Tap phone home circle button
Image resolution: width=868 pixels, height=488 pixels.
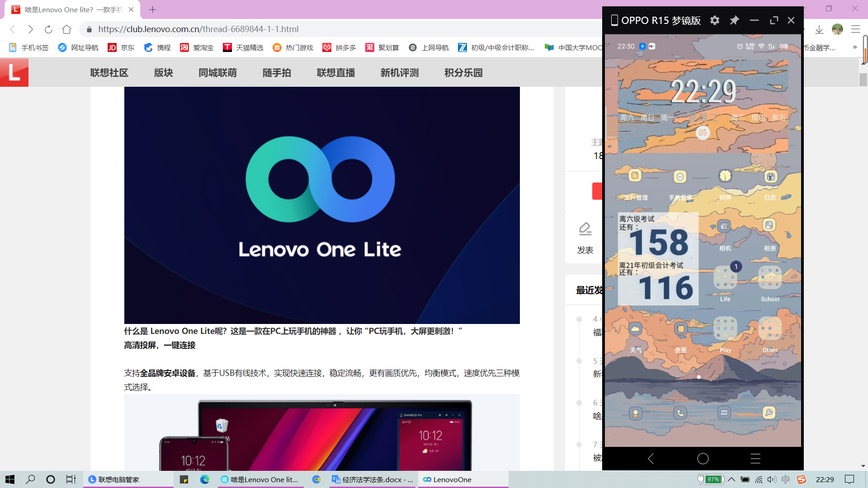click(703, 459)
